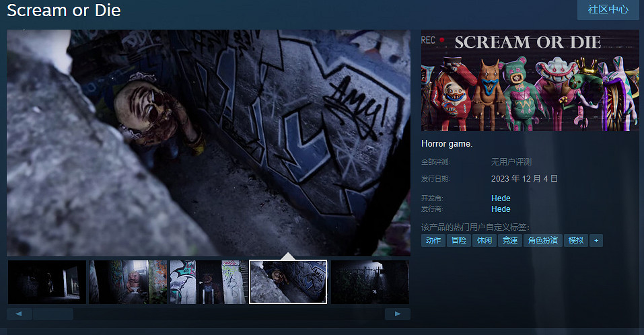
Task: Choose the 休闲 tag
Action: pos(485,241)
